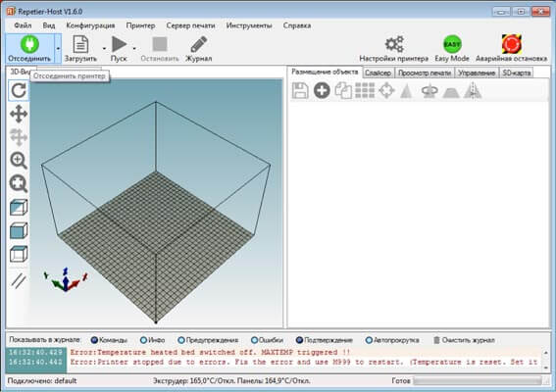This screenshot has width=556, height=392.
Task: Click the log panel scrollbar down arrow
Action: coord(546,367)
